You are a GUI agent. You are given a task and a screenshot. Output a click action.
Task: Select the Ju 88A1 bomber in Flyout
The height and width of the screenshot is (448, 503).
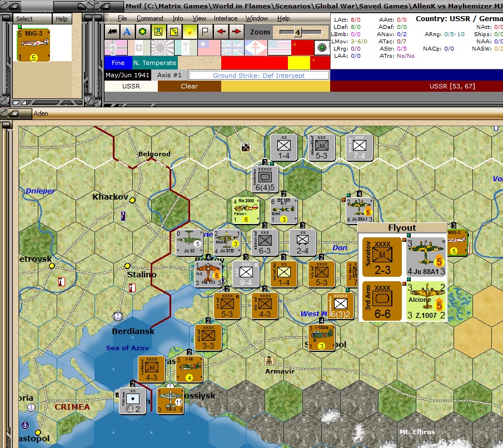426,257
